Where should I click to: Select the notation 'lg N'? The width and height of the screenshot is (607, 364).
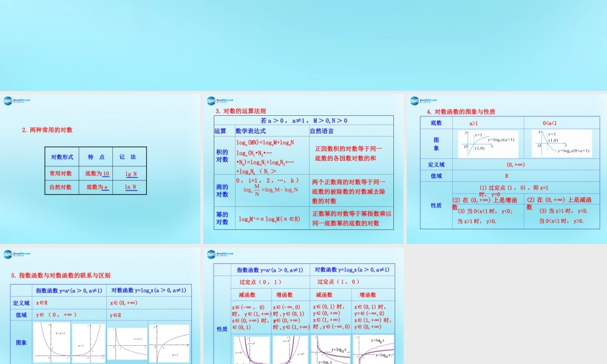click(x=131, y=174)
